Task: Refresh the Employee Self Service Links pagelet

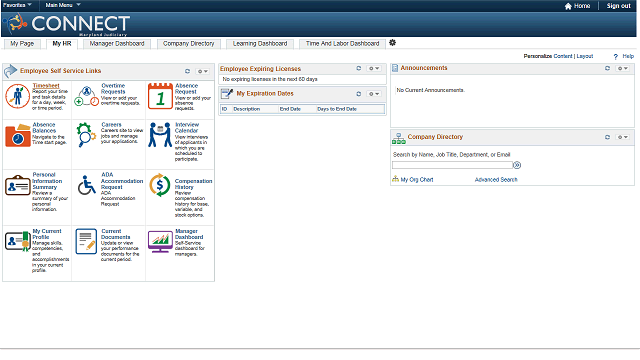Action: [x=187, y=71]
